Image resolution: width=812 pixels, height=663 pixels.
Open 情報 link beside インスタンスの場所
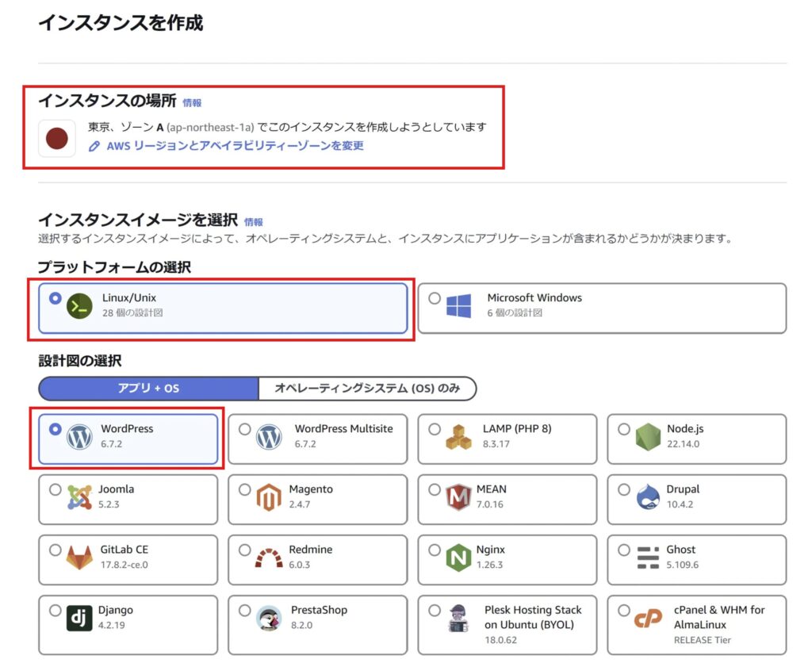pyautogui.click(x=192, y=103)
